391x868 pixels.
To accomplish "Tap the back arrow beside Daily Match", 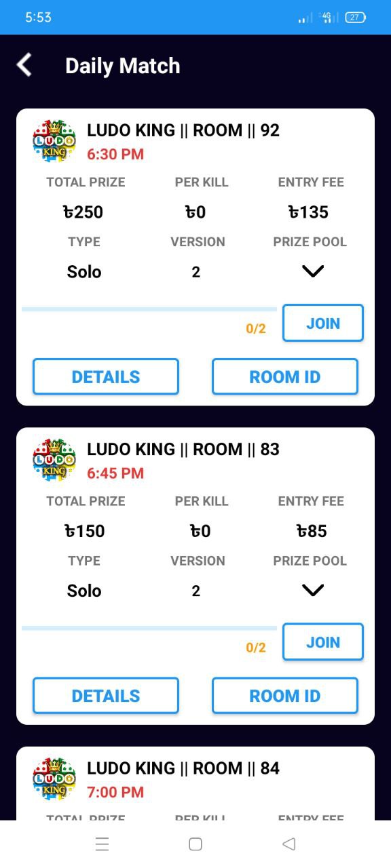I will (x=24, y=65).
